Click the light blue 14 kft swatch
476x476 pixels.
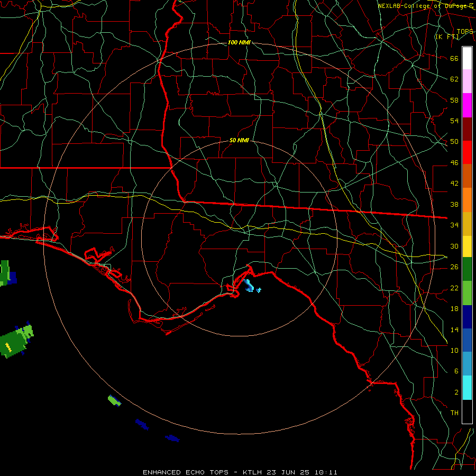point(467,364)
